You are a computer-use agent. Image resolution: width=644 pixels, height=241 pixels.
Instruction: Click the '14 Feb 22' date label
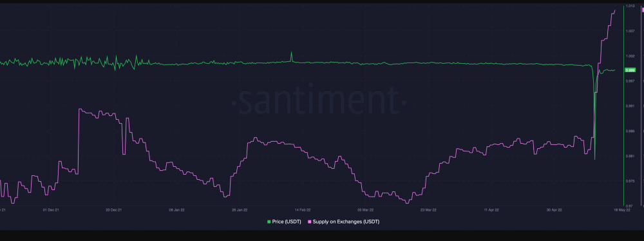tap(302, 209)
